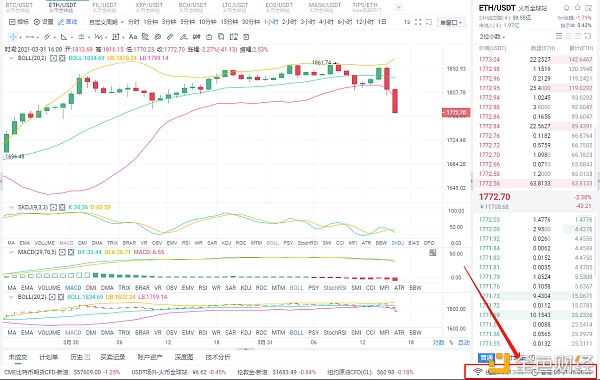Click the current price tag 1772.70 on axis
Screen dimensions: 600x380
(x=456, y=113)
